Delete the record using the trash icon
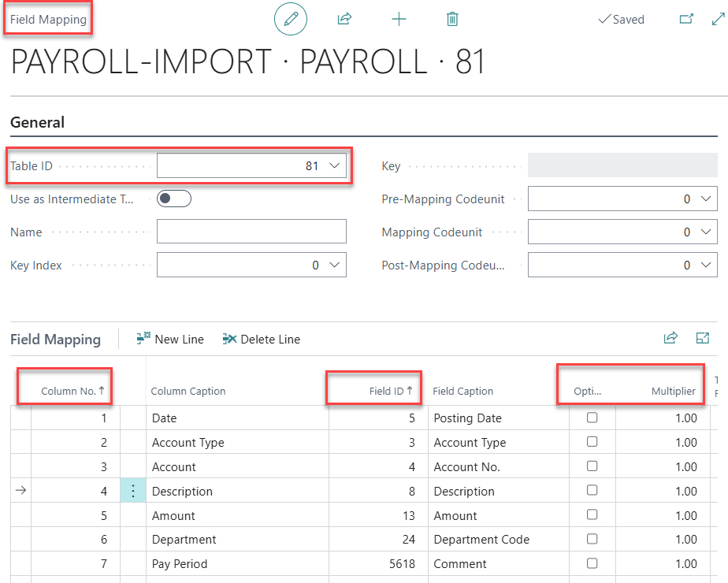 coord(452,19)
